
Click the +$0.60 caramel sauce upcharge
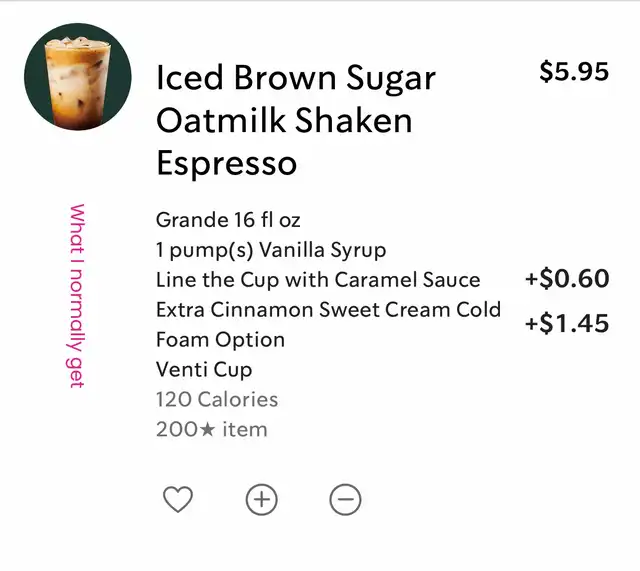point(567,279)
